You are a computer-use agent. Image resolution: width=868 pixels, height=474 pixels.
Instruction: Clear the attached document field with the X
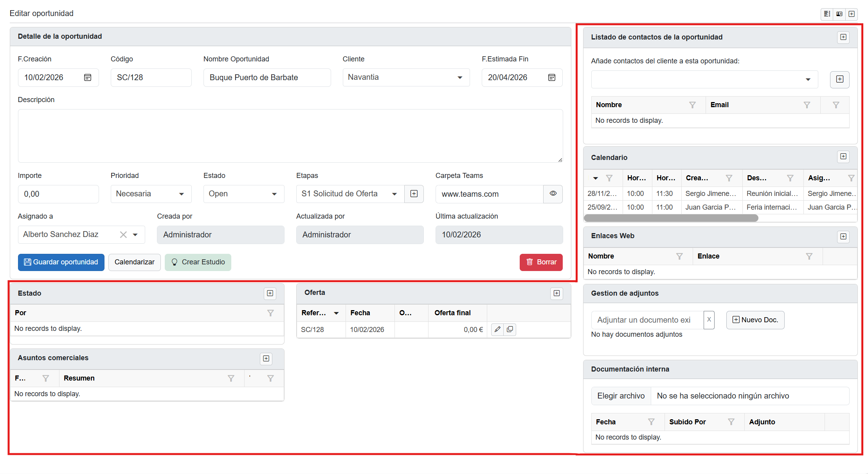709,320
